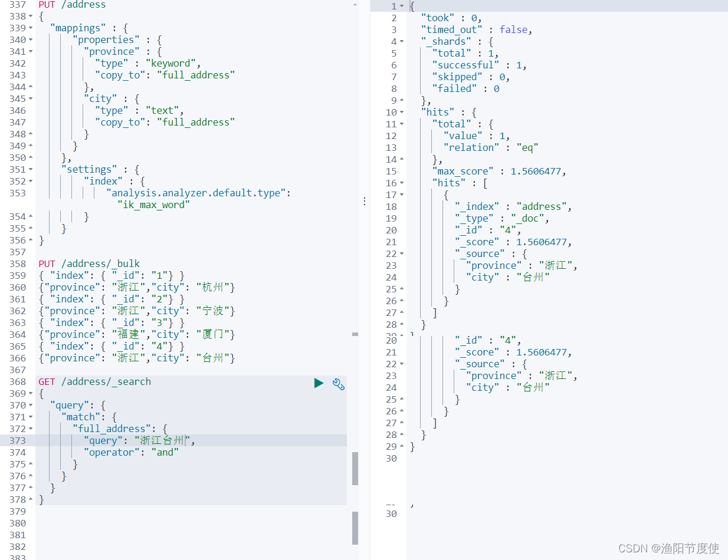Collapse the response root at line 1
This screenshot has height=560, width=728.
point(402,6)
